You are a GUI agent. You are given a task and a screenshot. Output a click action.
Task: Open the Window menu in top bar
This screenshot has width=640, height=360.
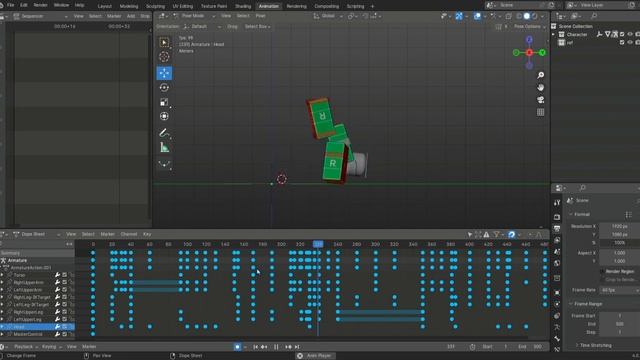61,5
